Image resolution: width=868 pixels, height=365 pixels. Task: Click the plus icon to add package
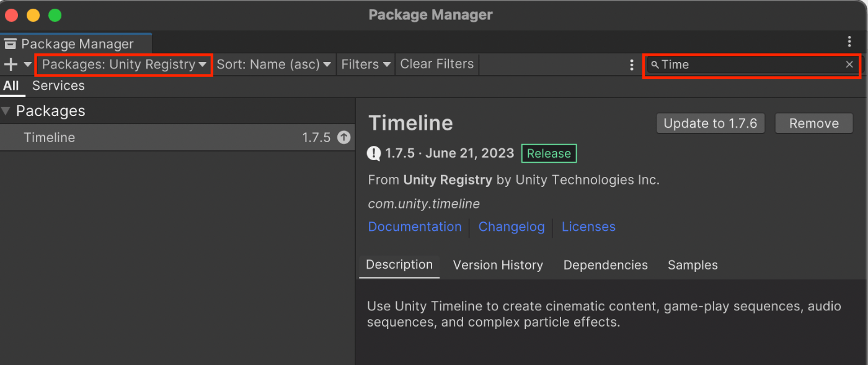point(11,65)
